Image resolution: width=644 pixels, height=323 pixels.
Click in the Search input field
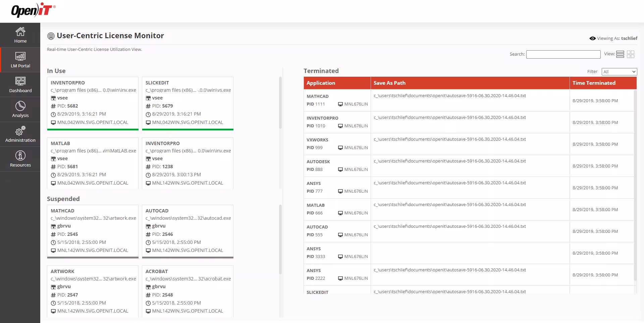[563, 54]
